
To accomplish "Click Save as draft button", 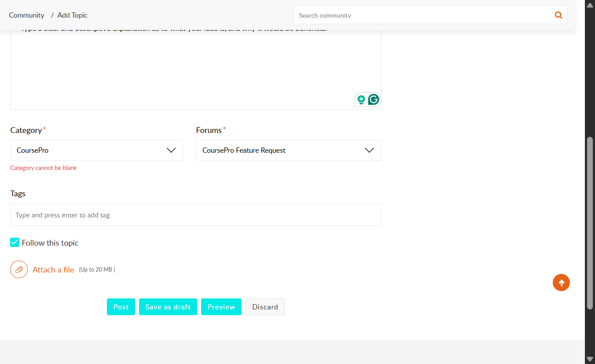I will pyautogui.click(x=168, y=307).
